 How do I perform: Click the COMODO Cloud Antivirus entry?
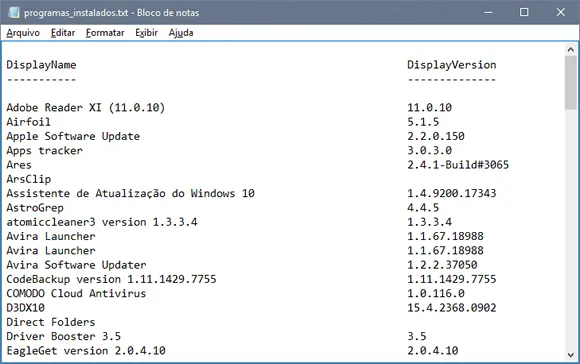76,293
